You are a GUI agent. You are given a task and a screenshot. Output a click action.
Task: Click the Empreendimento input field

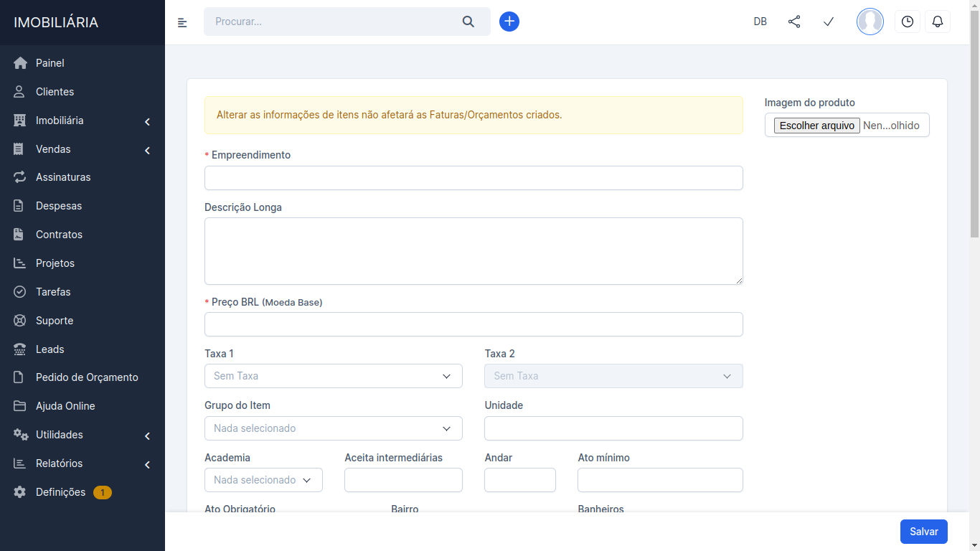click(x=473, y=178)
